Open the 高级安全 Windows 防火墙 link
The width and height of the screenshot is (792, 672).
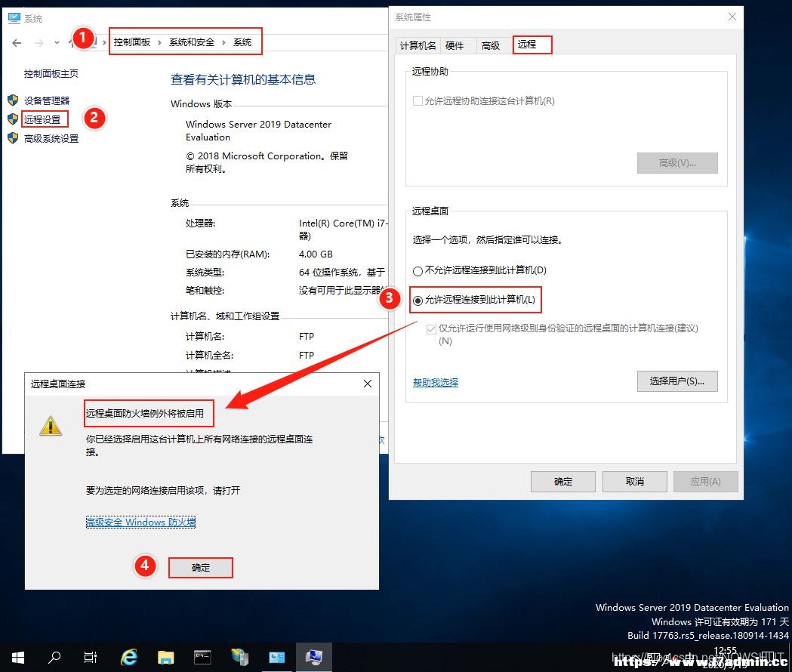tap(140, 522)
